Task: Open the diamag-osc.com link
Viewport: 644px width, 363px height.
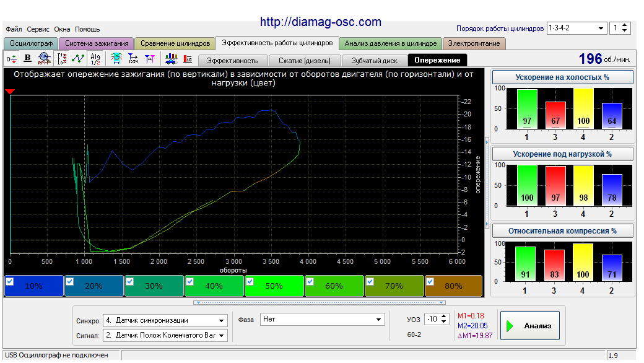Action: (x=321, y=22)
